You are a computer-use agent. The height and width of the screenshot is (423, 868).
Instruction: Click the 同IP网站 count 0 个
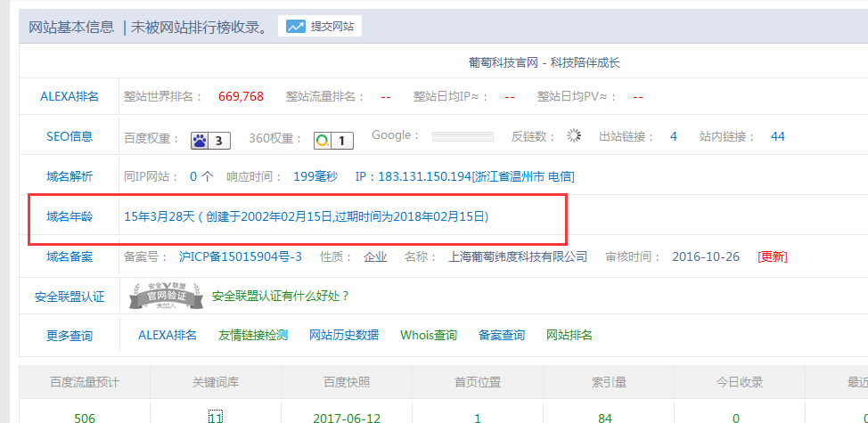[201, 176]
